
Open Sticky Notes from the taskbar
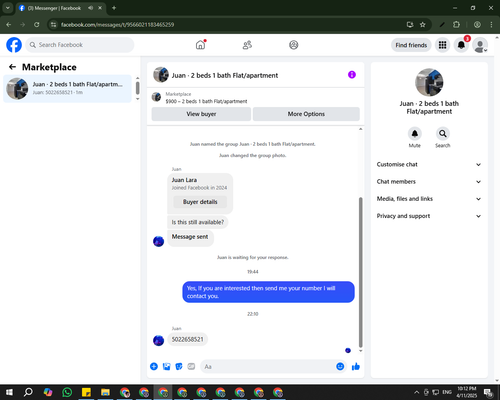(86, 392)
